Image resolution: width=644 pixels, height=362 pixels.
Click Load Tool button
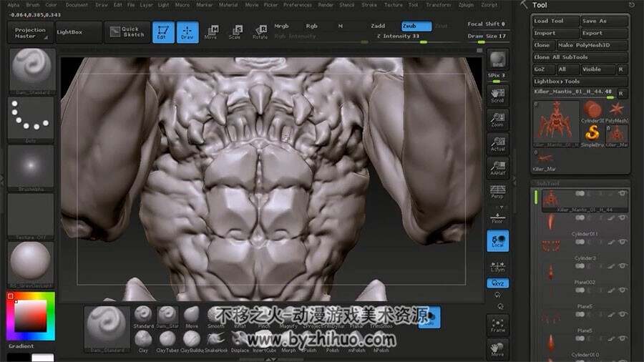click(556, 21)
